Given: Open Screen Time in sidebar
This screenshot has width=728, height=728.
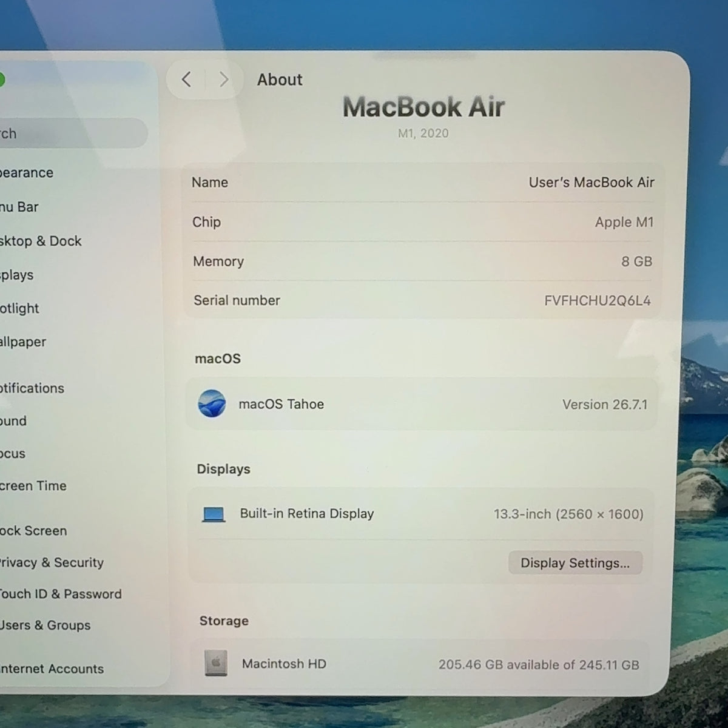Looking at the screenshot, I should click(x=33, y=486).
